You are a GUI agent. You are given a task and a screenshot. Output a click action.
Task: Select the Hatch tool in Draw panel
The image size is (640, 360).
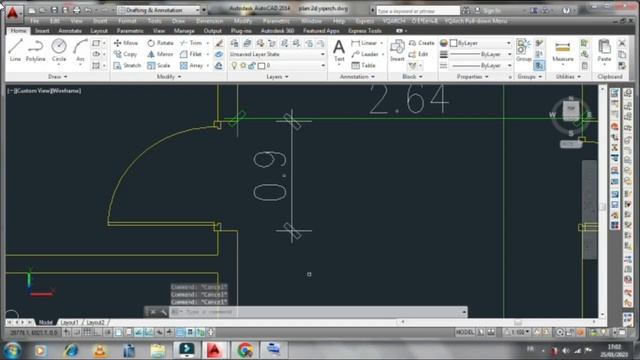click(x=96, y=65)
